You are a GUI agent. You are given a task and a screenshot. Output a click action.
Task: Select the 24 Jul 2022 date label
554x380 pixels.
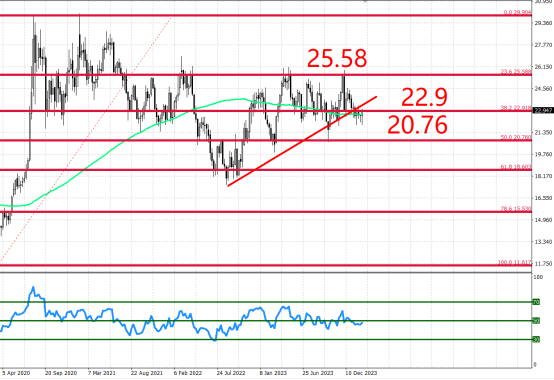(x=231, y=373)
